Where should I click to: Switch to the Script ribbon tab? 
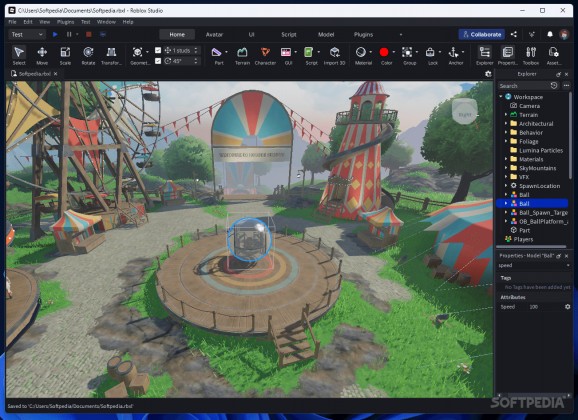coord(289,34)
